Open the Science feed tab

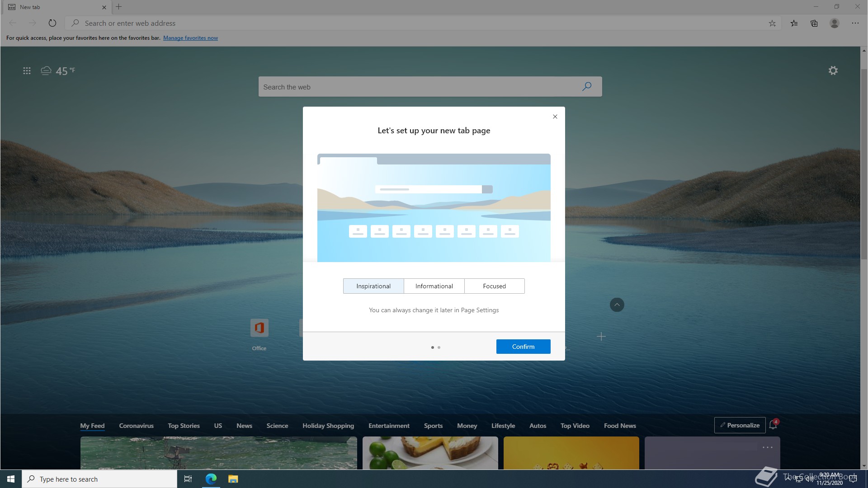click(277, 426)
